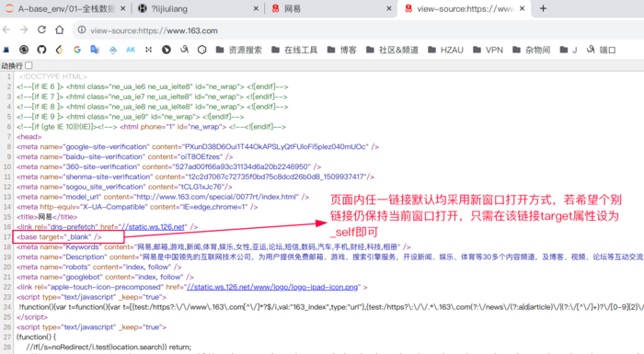Expand the J bookmark folder

(569, 50)
